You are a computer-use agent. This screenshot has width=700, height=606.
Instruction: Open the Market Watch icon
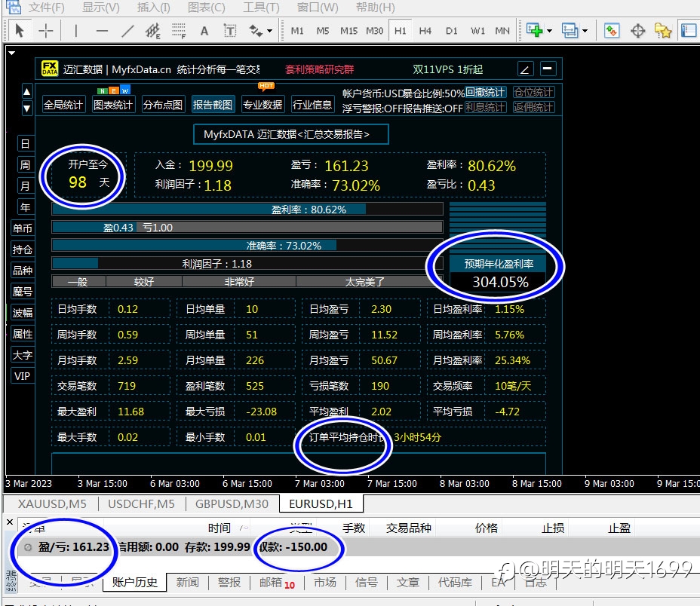click(612, 31)
